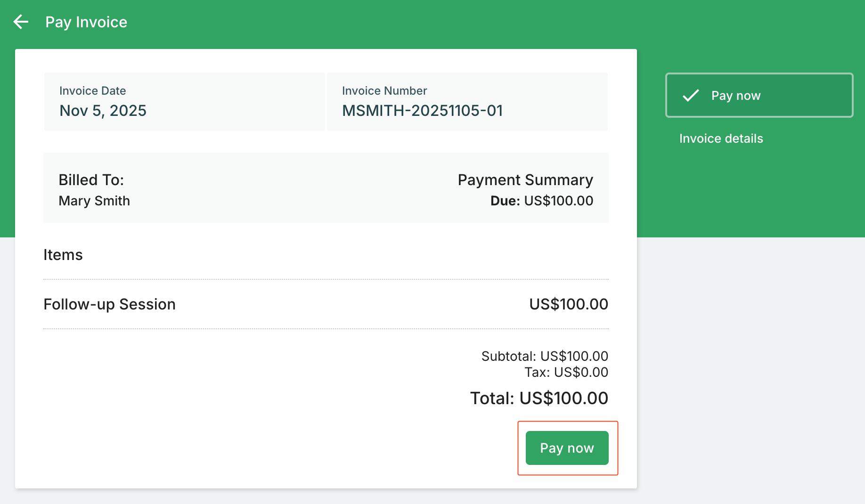Click the Subtotal amount line
The image size is (865, 504).
click(544, 356)
